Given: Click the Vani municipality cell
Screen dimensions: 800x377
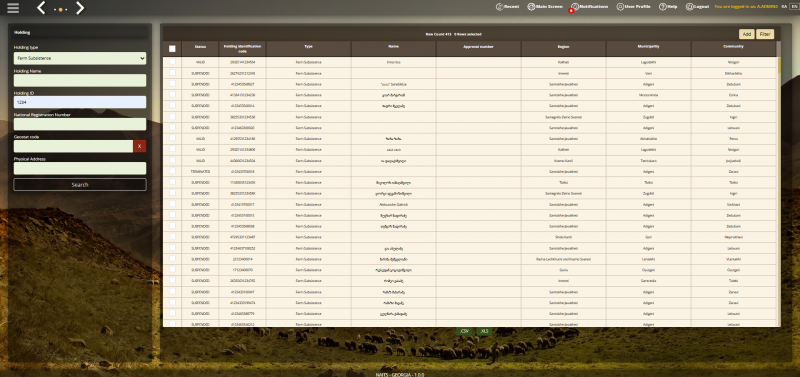Looking at the screenshot, I should point(648,72).
